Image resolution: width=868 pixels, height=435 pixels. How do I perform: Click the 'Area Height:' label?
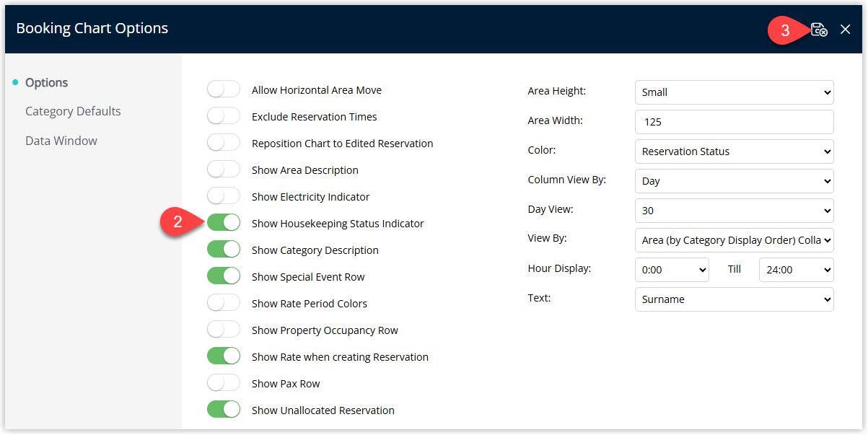pyautogui.click(x=557, y=91)
